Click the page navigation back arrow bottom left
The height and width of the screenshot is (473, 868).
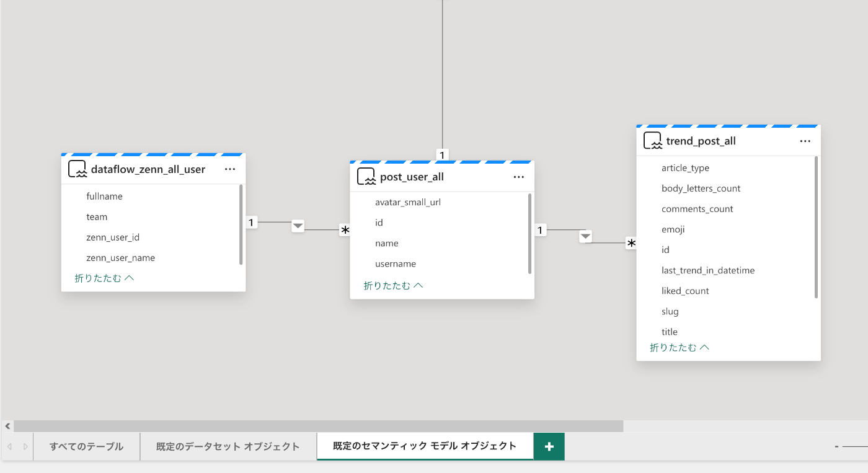[x=11, y=446]
